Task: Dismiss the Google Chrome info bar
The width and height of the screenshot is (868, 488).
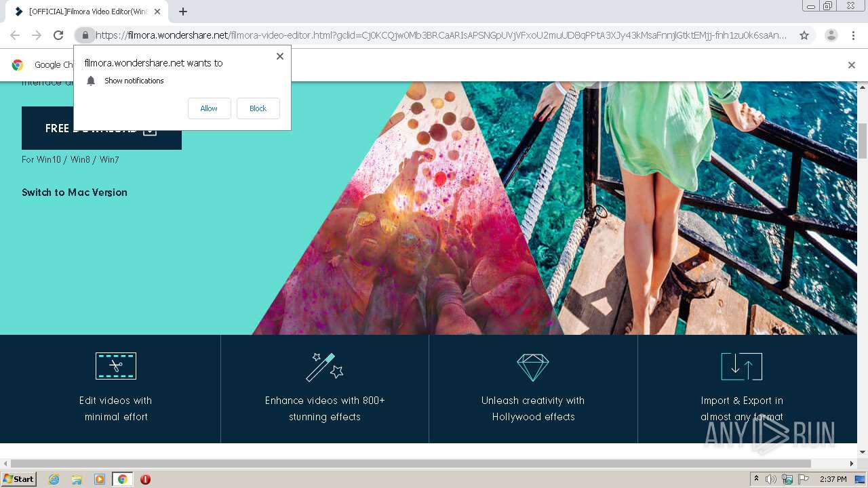Action: click(852, 65)
